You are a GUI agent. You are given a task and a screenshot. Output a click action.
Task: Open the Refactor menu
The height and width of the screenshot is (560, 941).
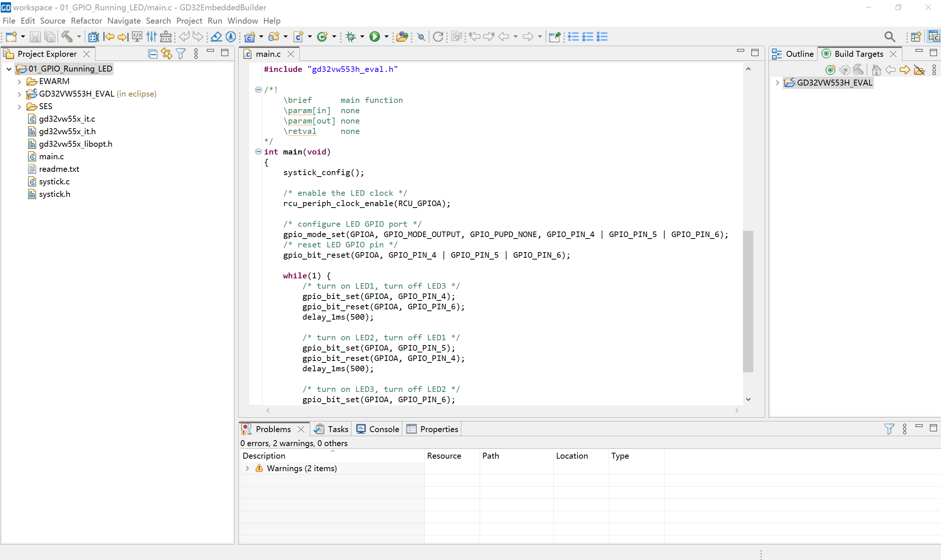[86, 21]
